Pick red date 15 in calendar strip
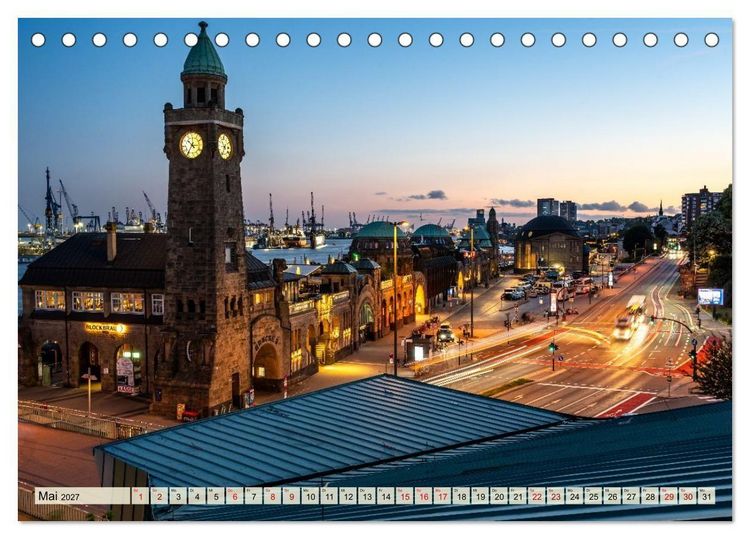 pos(405,496)
